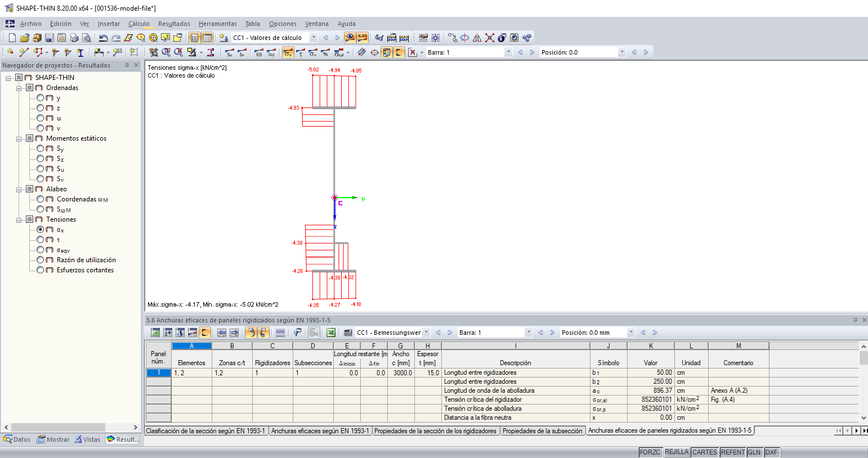Open the Mostrar navigator tab

(x=53, y=439)
